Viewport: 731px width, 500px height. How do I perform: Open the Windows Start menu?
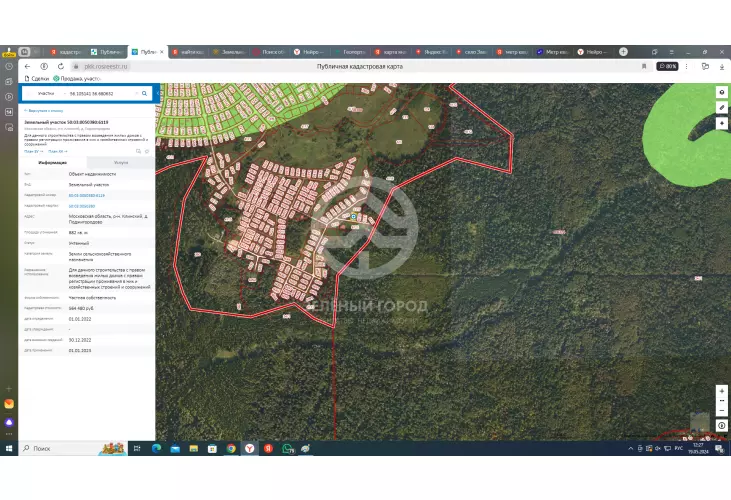9,448
